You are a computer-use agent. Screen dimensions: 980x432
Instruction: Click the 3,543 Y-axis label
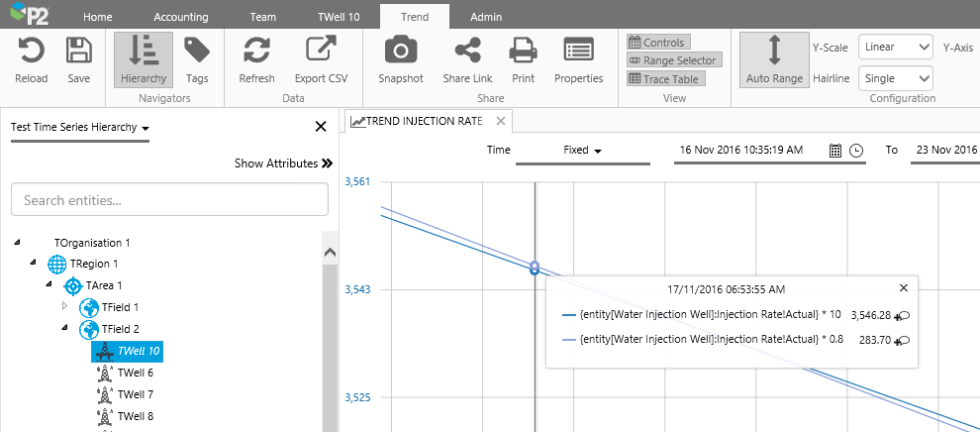[357, 289]
